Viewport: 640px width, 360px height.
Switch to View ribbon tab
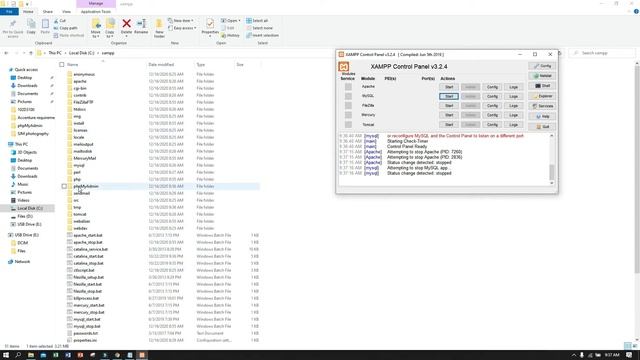(x=66, y=12)
